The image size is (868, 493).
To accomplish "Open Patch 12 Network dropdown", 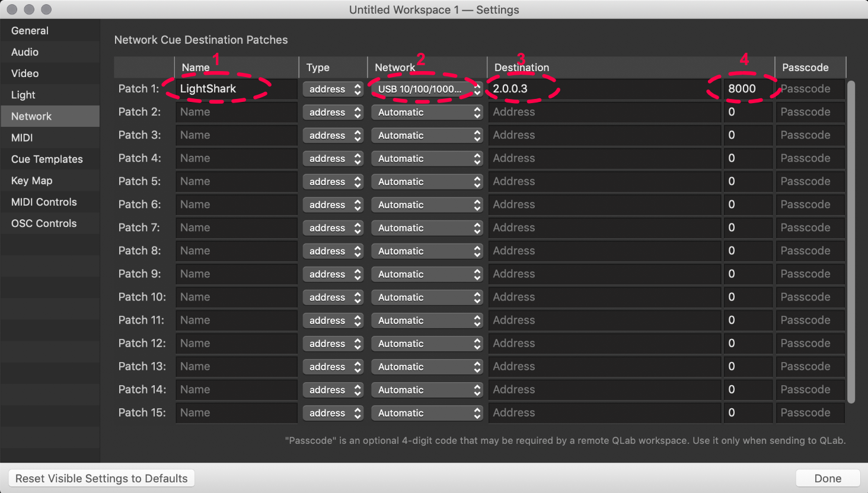I will pos(427,343).
